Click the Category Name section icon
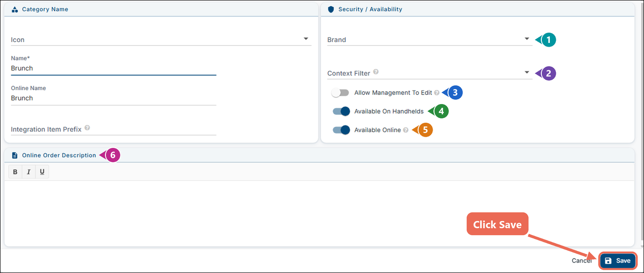This screenshot has height=273, width=644. 14,9
